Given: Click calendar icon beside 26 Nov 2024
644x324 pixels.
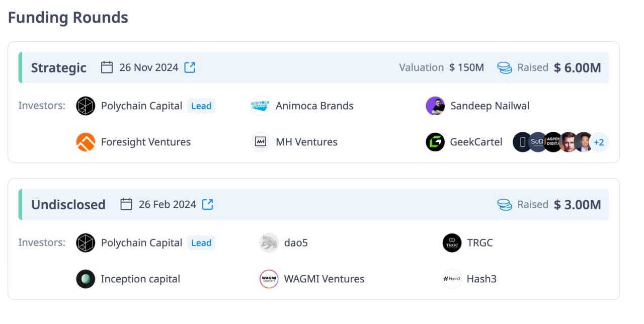Looking at the screenshot, I should 107,67.
